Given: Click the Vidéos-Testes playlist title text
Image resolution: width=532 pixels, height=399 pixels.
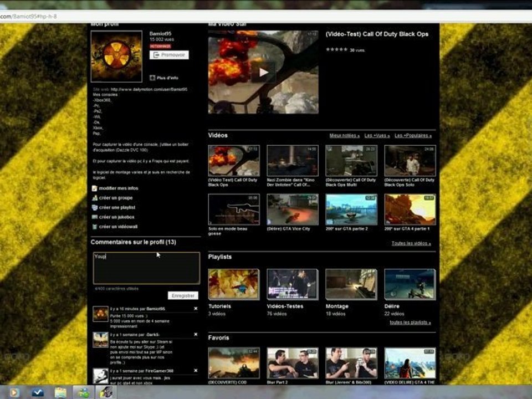Looking at the screenshot, I should point(285,306).
